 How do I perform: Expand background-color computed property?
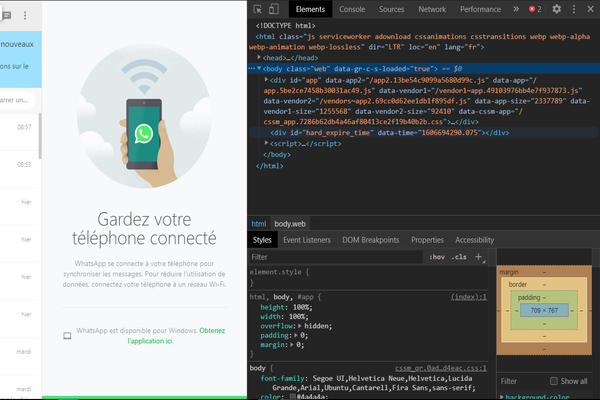click(x=502, y=397)
